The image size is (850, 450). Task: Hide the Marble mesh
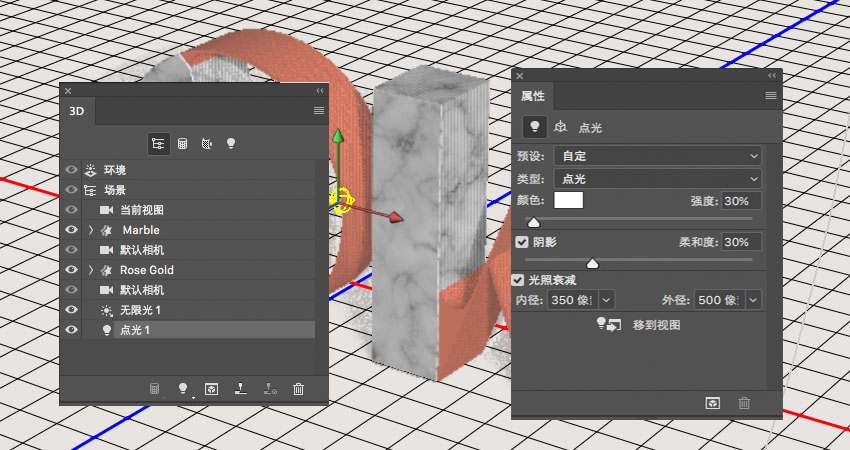(x=72, y=230)
